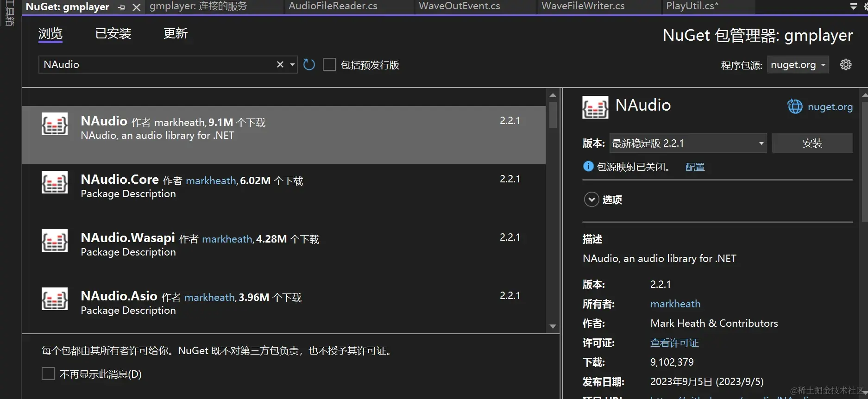Viewport: 868px width, 399px height.
Task: Click the 查看许可证 view license link
Action: coord(674,343)
